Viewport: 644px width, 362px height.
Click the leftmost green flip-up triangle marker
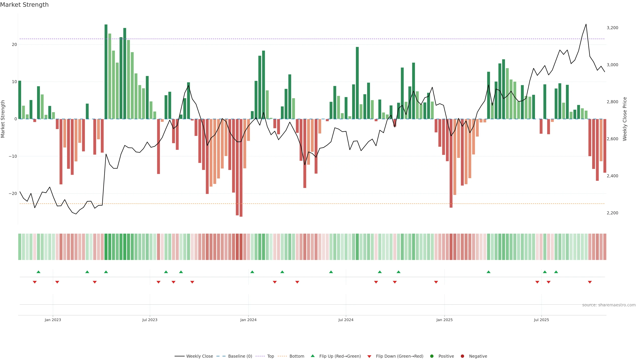click(38, 272)
